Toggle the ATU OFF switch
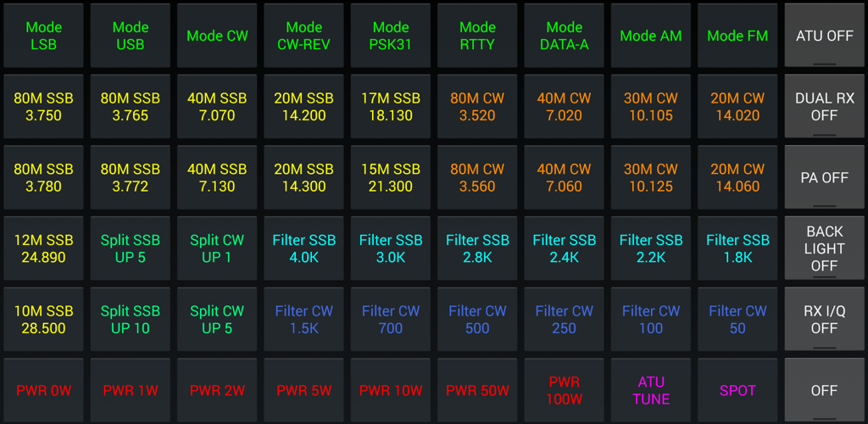 point(824,36)
